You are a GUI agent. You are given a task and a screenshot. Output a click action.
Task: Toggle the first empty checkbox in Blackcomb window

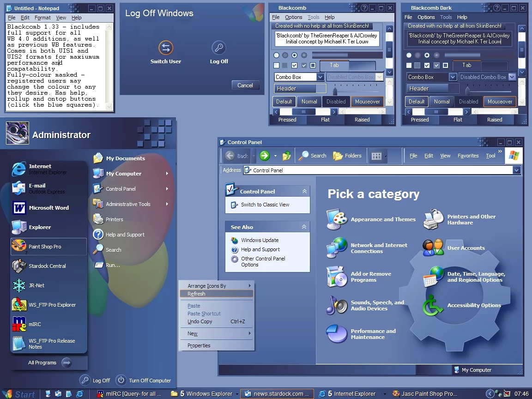click(276, 66)
